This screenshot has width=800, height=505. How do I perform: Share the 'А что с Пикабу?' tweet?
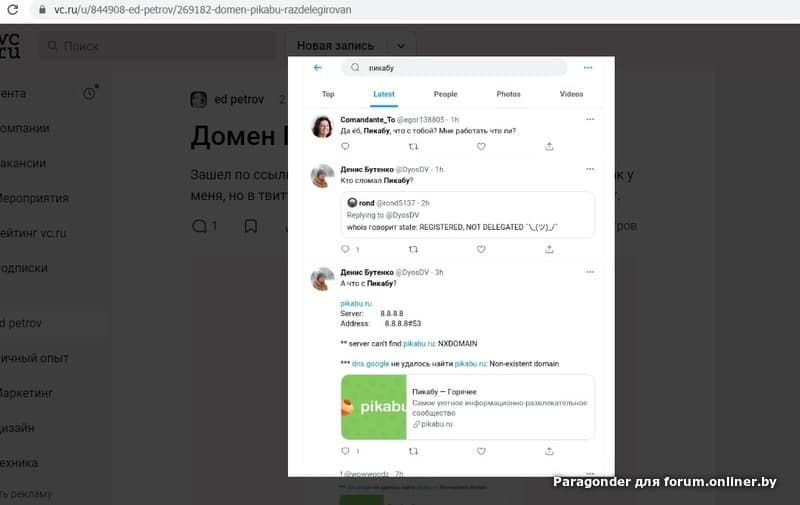549,451
